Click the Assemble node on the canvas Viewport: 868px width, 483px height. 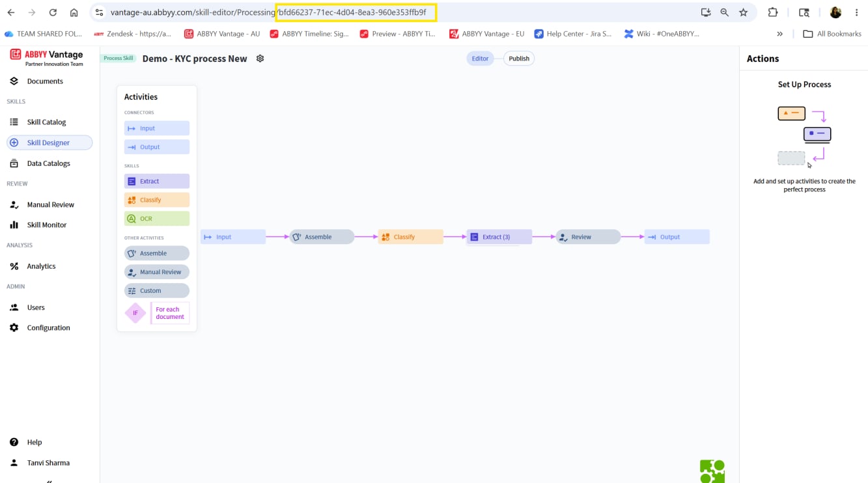pyautogui.click(x=322, y=237)
